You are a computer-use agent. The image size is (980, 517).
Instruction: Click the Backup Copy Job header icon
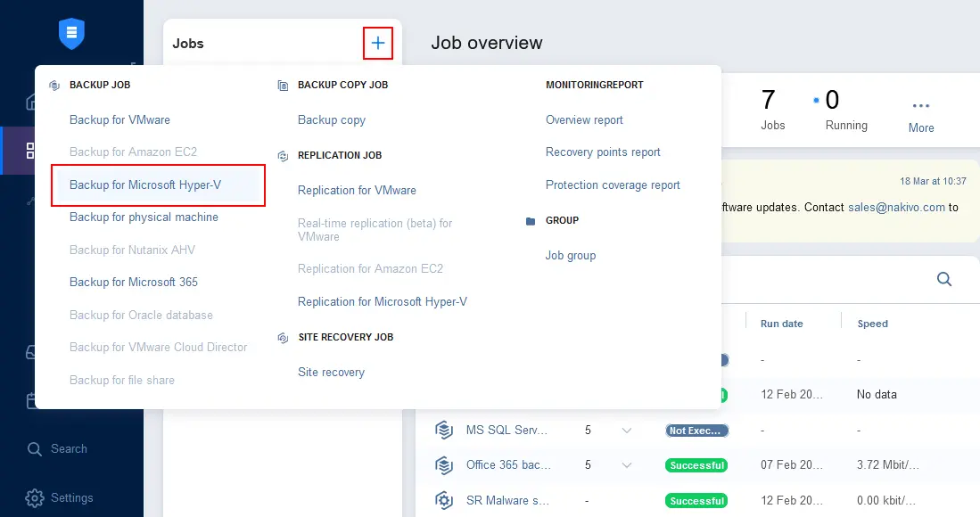(283, 85)
